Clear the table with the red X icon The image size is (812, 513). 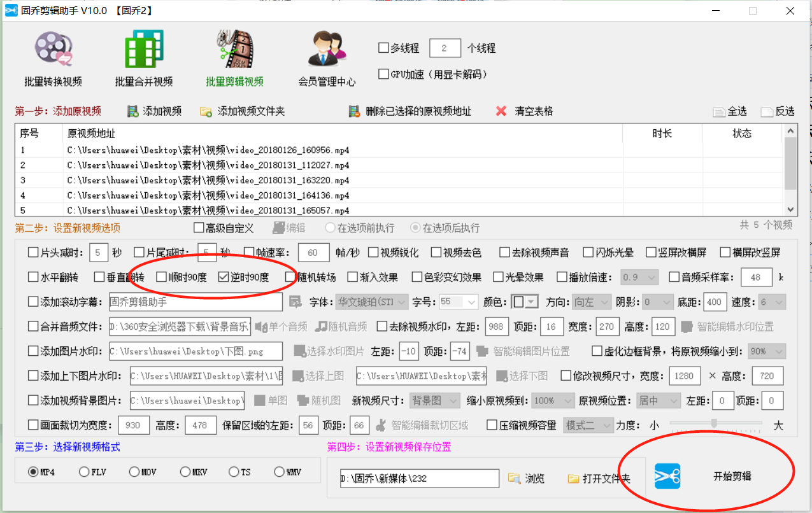click(x=501, y=111)
